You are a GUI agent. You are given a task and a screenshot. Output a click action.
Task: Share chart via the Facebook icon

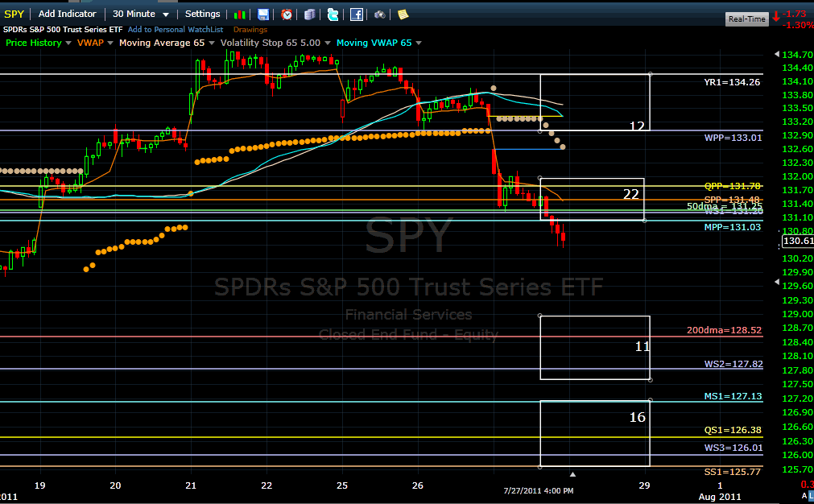point(357,14)
